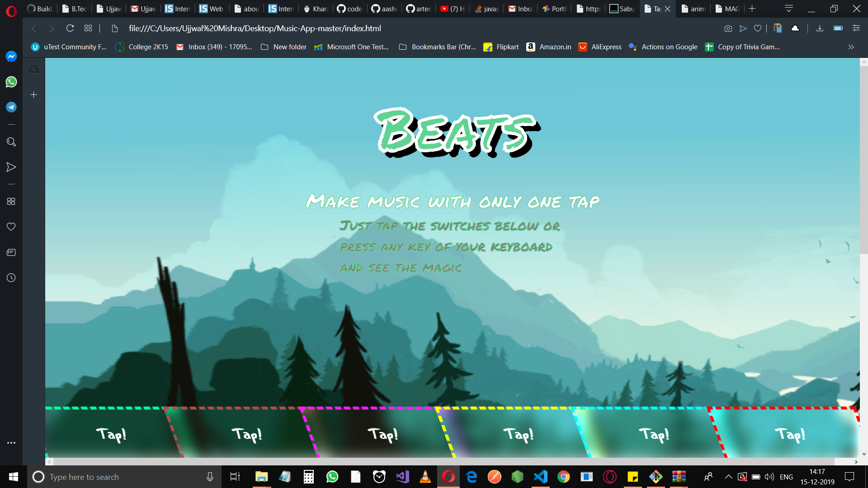This screenshot has width=868, height=488.
Task: Expand the hidden bookmarks chevron
Action: point(851,47)
